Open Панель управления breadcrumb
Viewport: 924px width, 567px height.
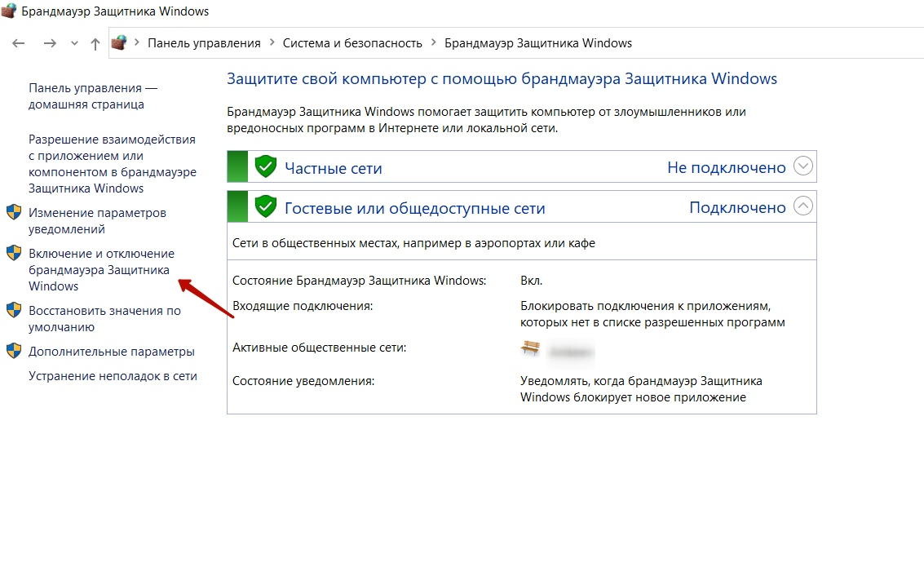pos(204,43)
